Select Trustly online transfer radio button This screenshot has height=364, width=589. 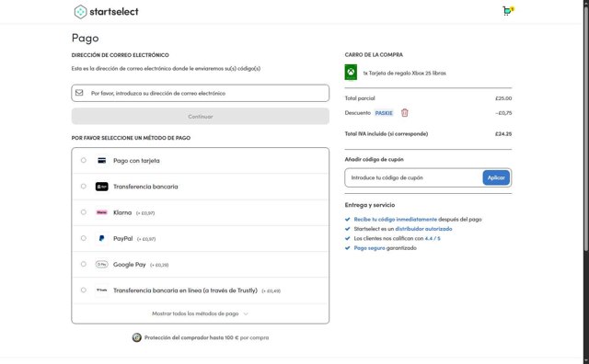click(84, 290)
